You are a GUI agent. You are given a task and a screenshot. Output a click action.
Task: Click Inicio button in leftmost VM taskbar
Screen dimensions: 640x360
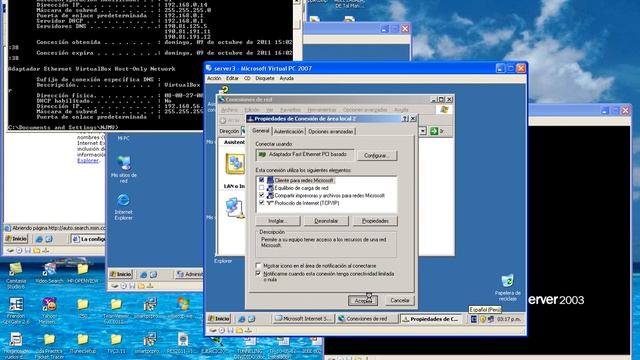pyautogui.click(x=16, y=239)
